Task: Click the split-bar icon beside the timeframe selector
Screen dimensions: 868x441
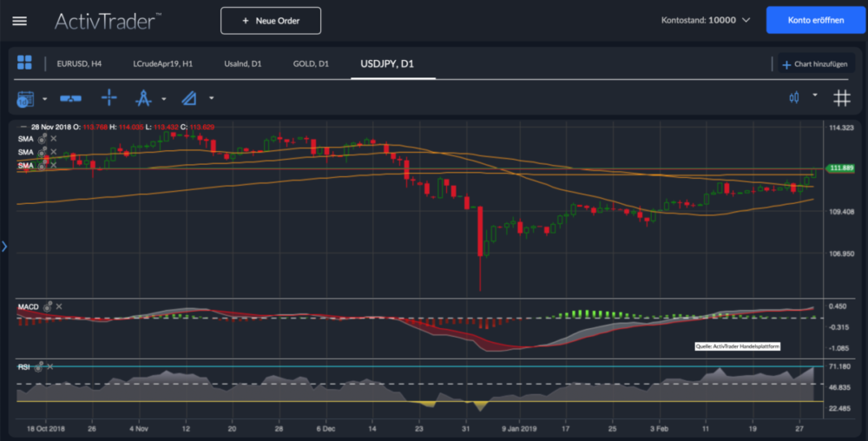Action: [x=70, y=98]
